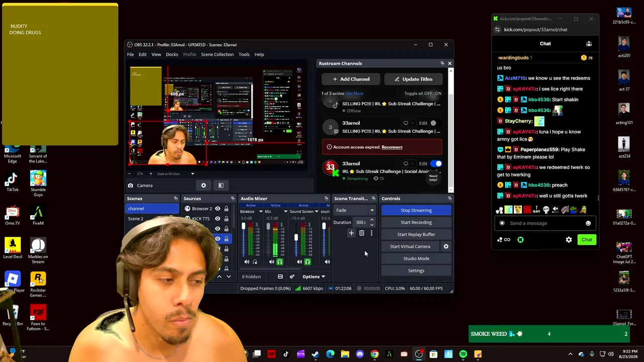Switch audio mixer layout icon
Viewport: 644px width, 362px height.
point(280,277)
